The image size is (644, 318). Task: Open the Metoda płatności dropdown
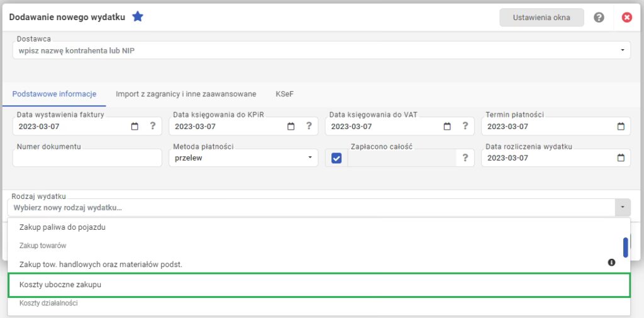[x=309, y=158]
